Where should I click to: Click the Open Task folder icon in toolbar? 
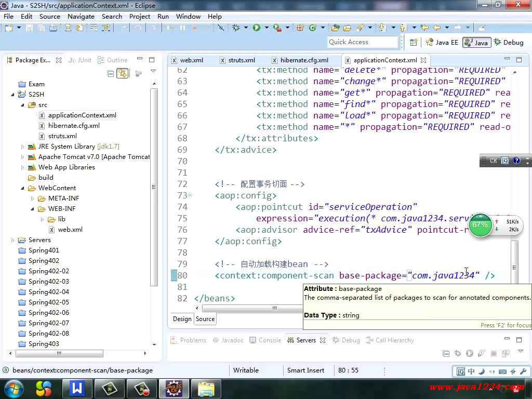[x=347, y=28]
